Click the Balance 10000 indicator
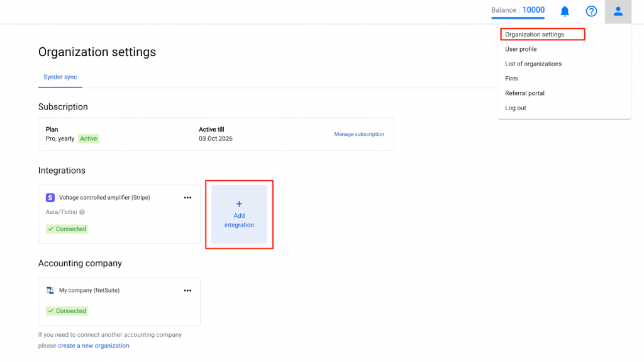 (x=518, y=10)
